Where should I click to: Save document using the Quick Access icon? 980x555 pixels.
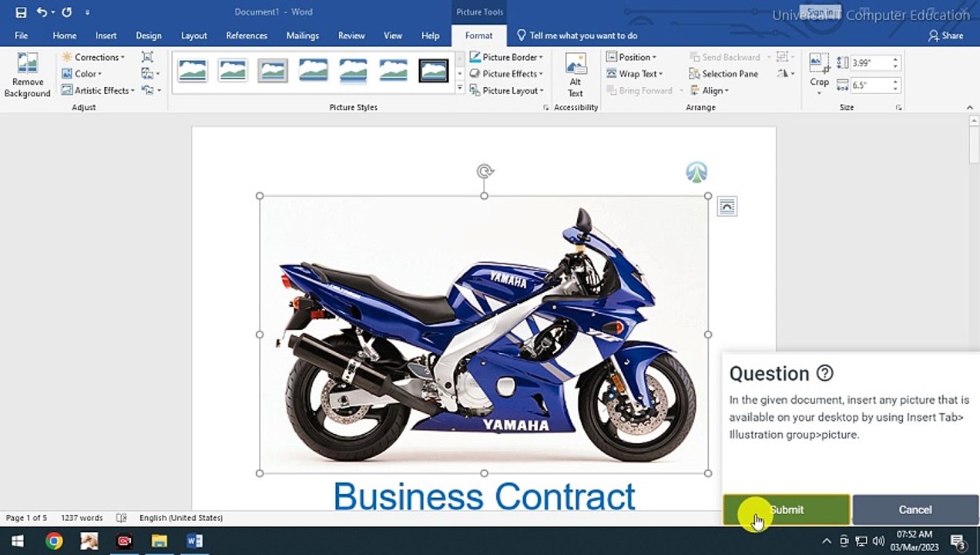pos(21,12)
